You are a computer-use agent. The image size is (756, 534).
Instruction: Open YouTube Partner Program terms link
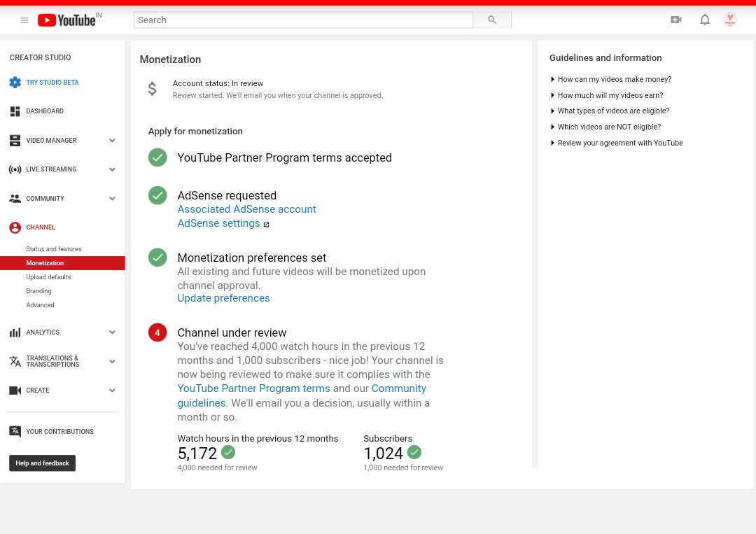click(253, 388)
